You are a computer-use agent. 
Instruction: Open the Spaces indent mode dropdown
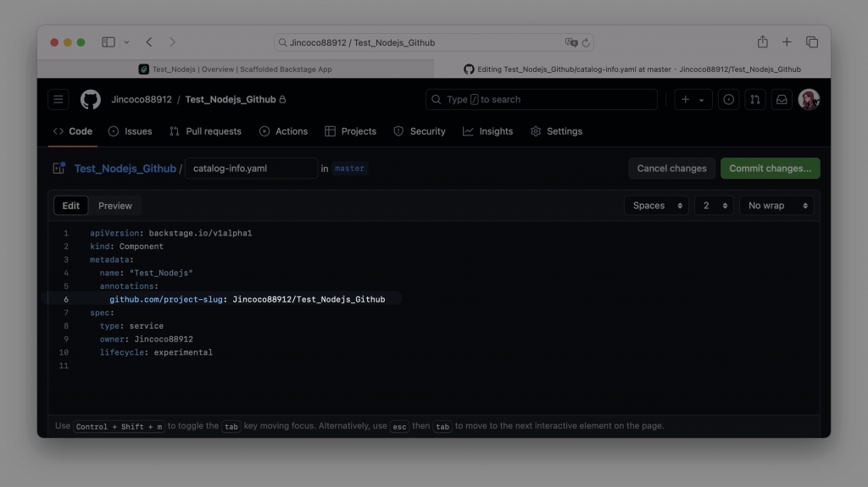point(657,205)
